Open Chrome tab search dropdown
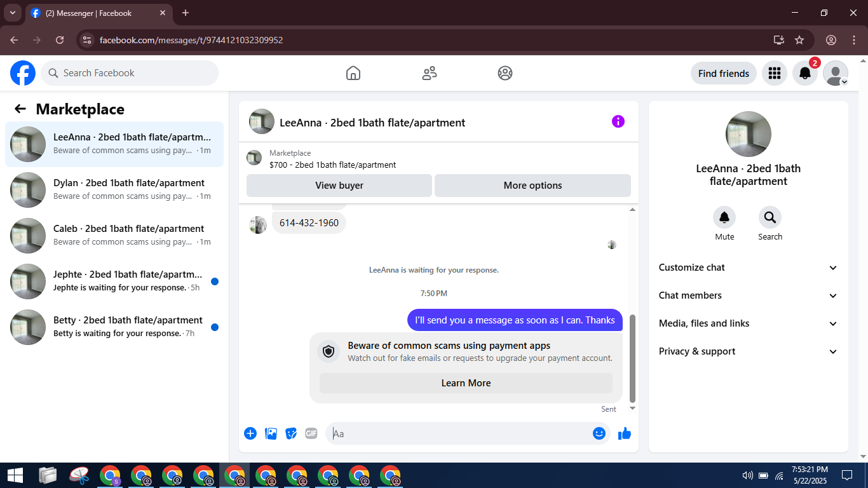The height and width of the screenshot is (488, 868). [x=12, y=13]
